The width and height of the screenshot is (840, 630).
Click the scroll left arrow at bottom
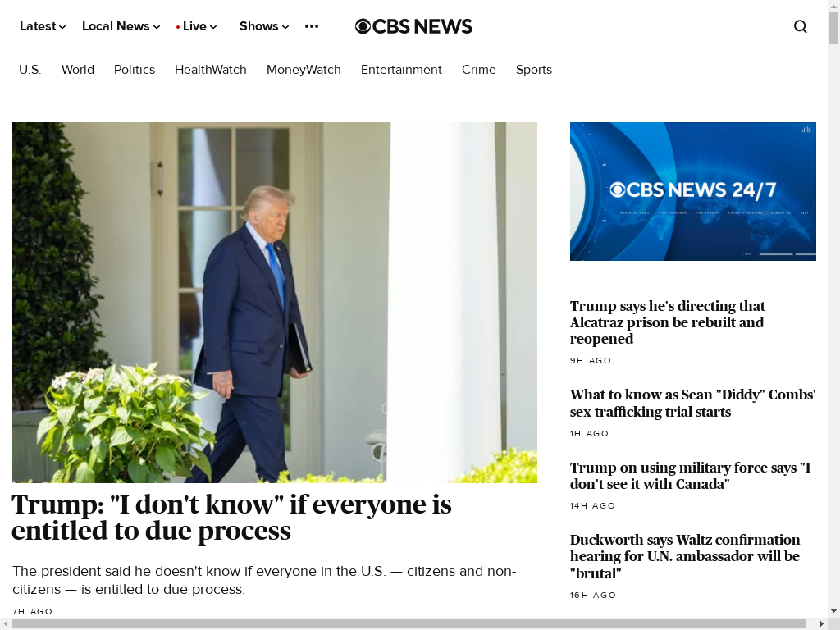[6, 624]
